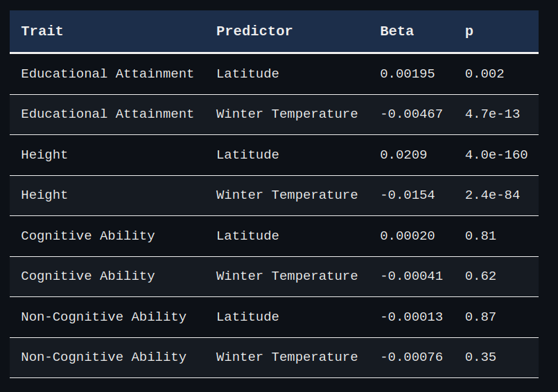The height and width of the screenshot is (392, 558).
Task: Select Latitude predictor with p 0.81
Action: click(x=247, y=236)
